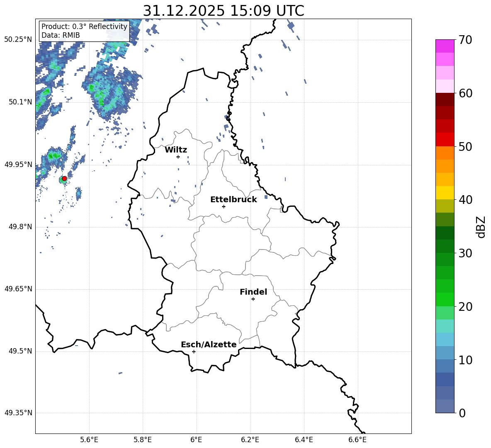Click the 50.1°N latitude label

click(x=20, y=102)
